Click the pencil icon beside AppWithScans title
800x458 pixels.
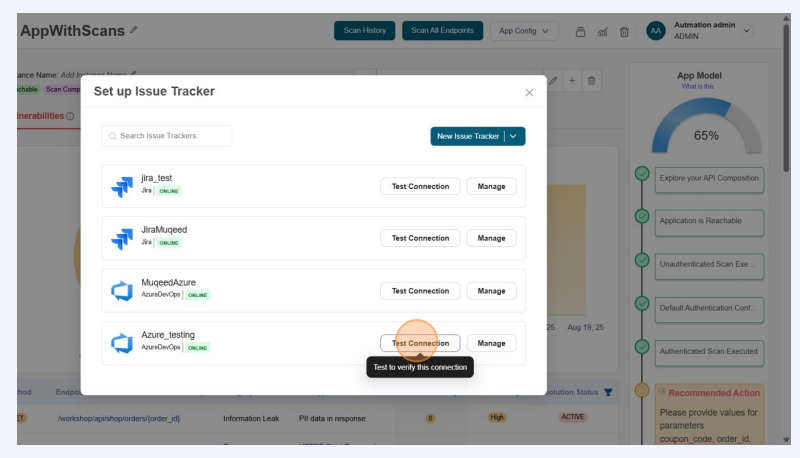pyautogui.click(x=134, y=30)
